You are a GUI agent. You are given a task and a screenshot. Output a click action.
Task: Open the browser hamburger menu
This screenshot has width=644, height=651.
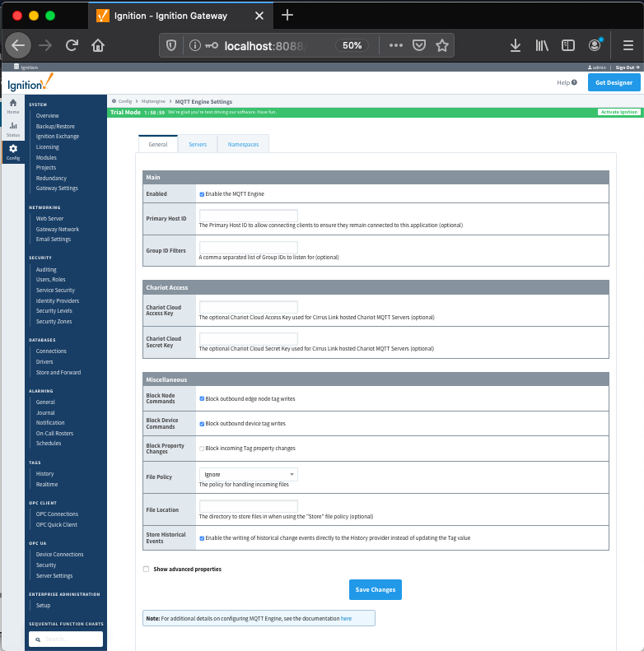(x=628, y=44)
